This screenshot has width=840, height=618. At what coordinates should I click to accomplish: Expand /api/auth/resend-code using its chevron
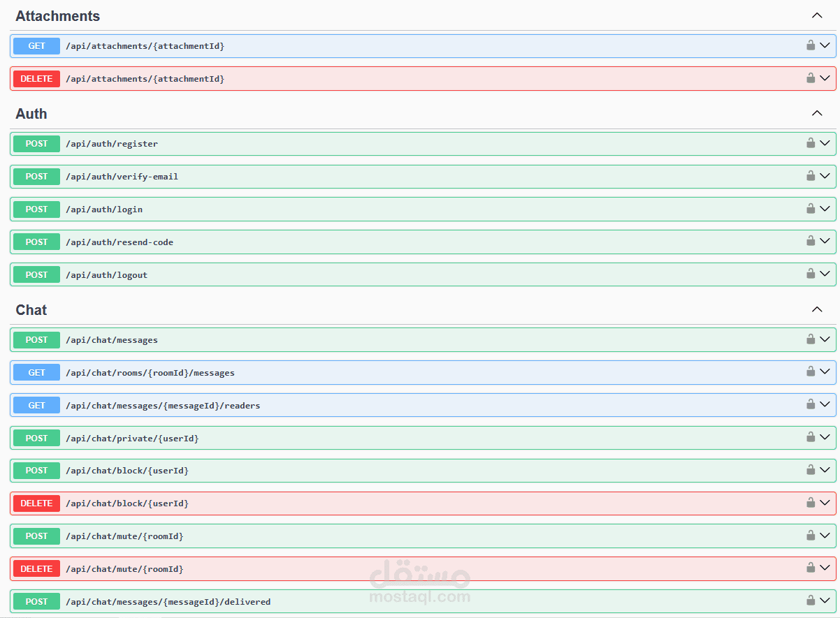pyautogui.click(x=825, y=242)
